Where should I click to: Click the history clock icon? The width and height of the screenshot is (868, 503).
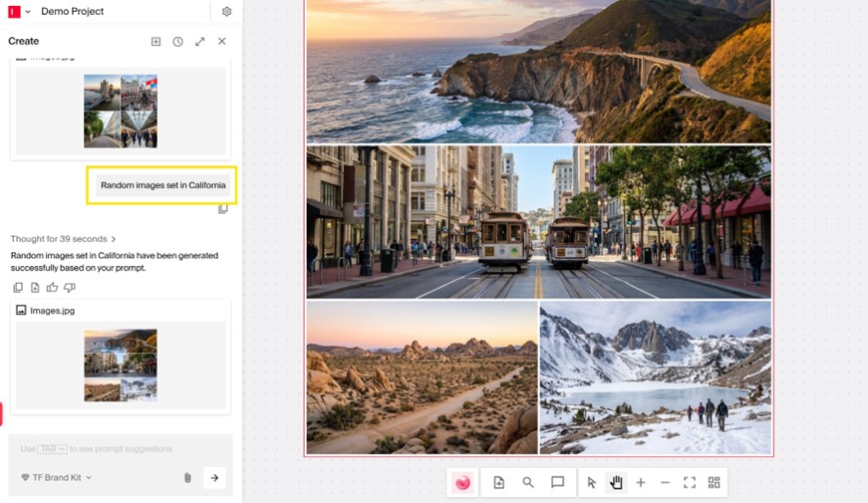tap(177, 42)
